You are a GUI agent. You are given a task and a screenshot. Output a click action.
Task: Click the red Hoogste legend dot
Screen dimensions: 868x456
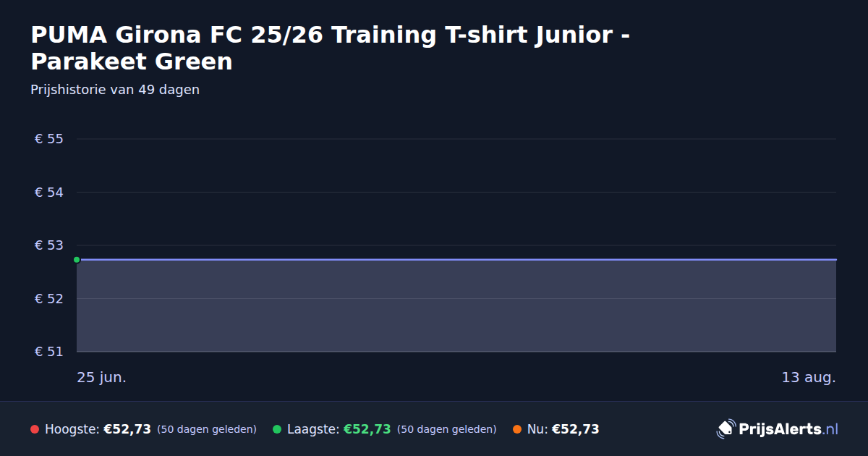(x=35, y=429)
